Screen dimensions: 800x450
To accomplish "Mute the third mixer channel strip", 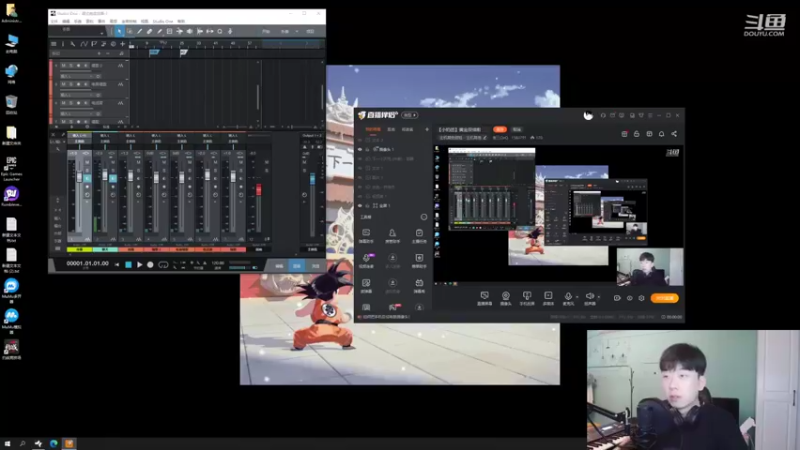I will coord(138,163).
